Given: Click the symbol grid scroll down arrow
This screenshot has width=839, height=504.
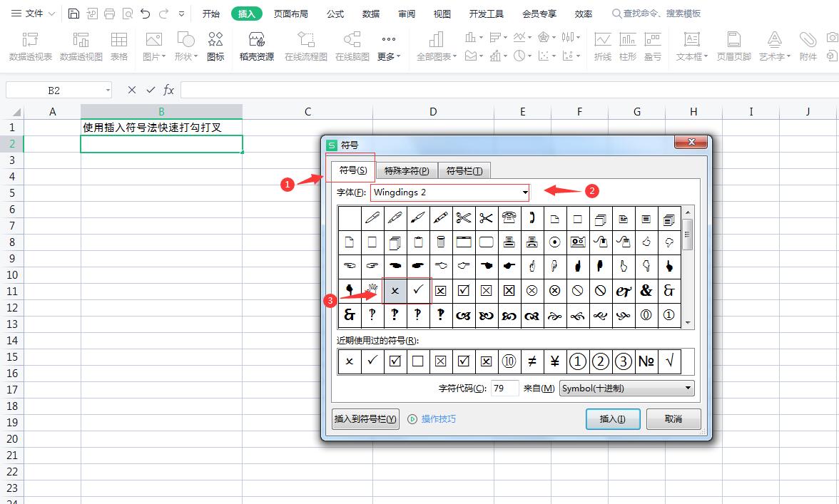Looking at the screenshot, I should (x=688, y=323).
